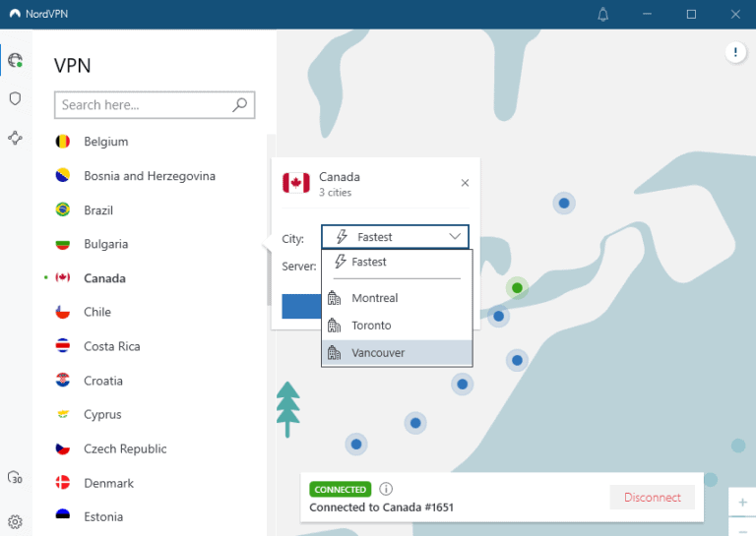This screenshot has height=536, width=756.
Task: Open the Meshnet sidebar icon
Action: click(x=15, y=138)
